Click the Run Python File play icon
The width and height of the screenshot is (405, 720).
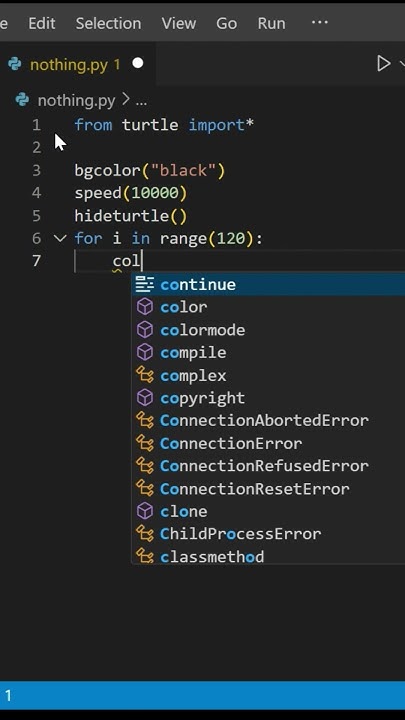click(383, 63)
